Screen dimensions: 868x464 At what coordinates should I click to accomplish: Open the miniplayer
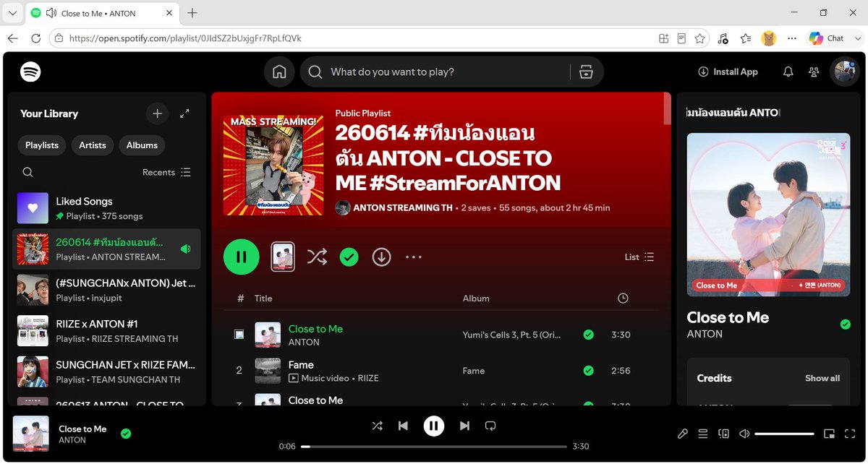[829, 434]
